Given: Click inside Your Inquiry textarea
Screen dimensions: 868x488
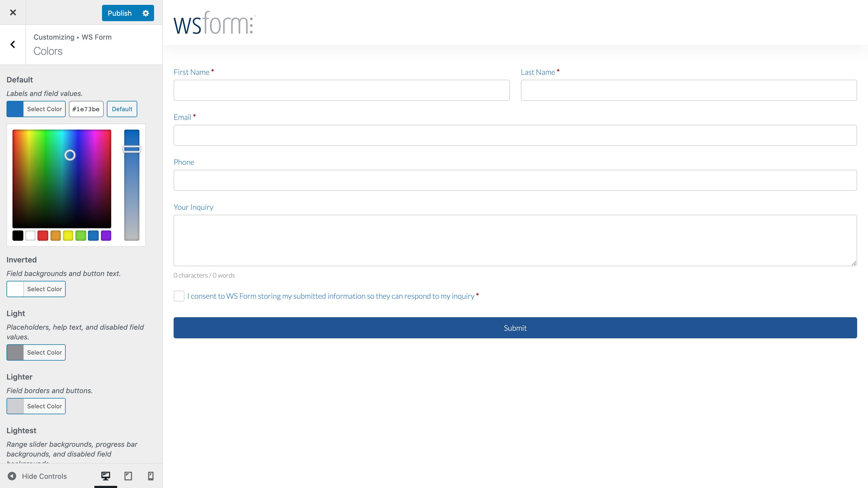Looking at the screenshot, I should 515,240.
